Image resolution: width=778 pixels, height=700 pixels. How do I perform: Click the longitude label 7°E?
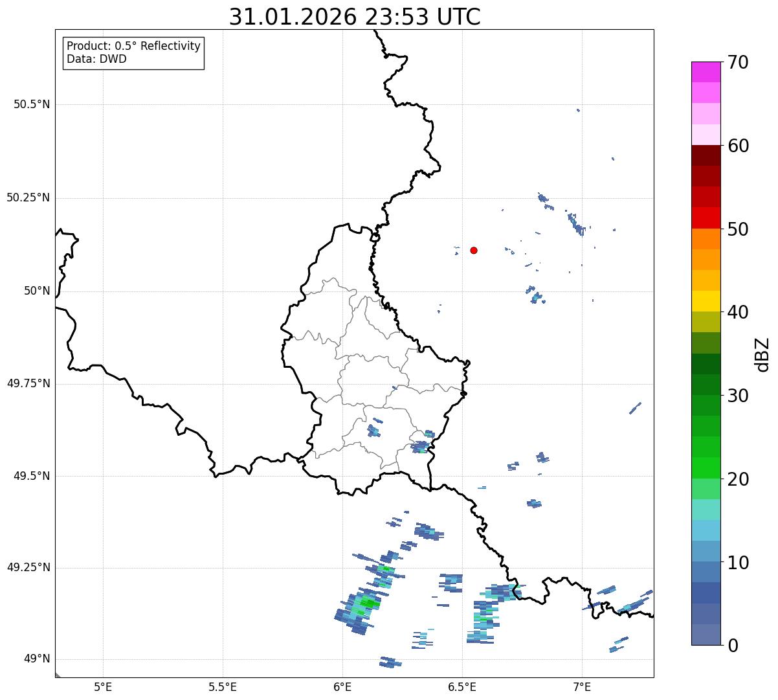[582, 686]
